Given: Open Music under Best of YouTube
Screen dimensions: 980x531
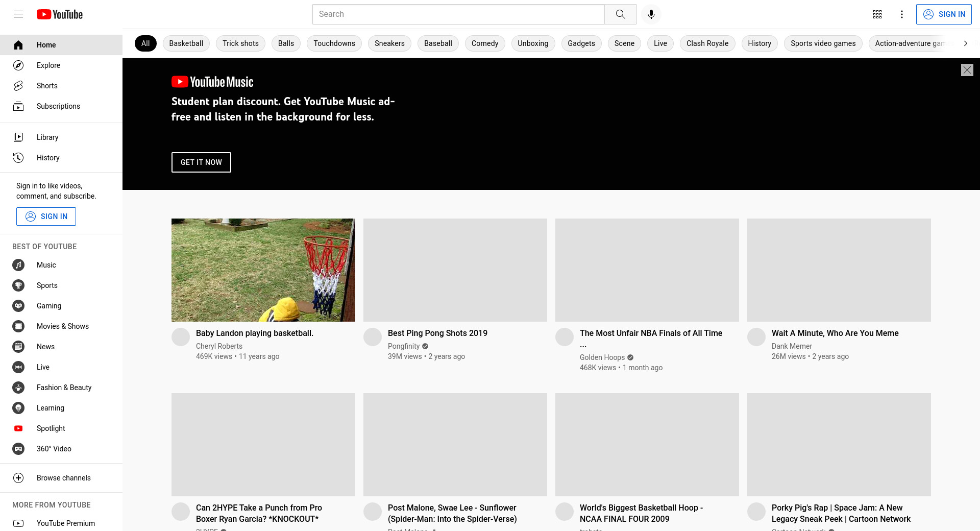Looking at the screenshot, I should point(61,265).
